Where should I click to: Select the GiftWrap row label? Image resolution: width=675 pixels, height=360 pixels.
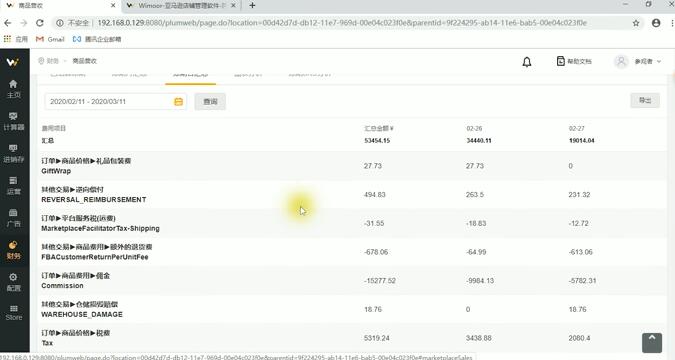coord(56,171)
